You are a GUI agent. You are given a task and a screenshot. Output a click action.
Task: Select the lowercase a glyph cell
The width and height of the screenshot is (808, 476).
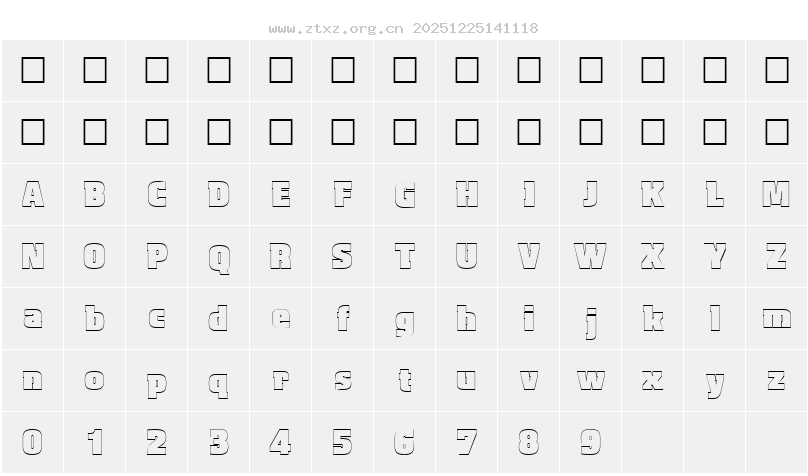(33, 319)
